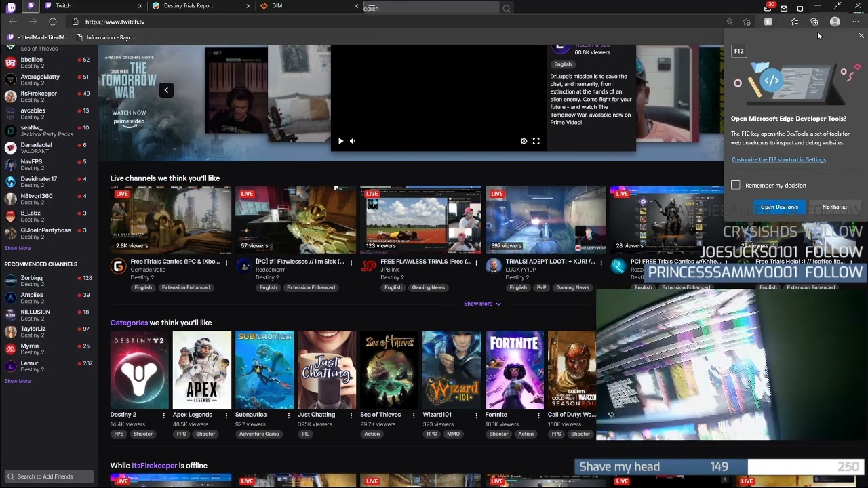Open browser collections icon
Image resolution: width=868 pixels, height=488 pixels.
pos(814,22)
